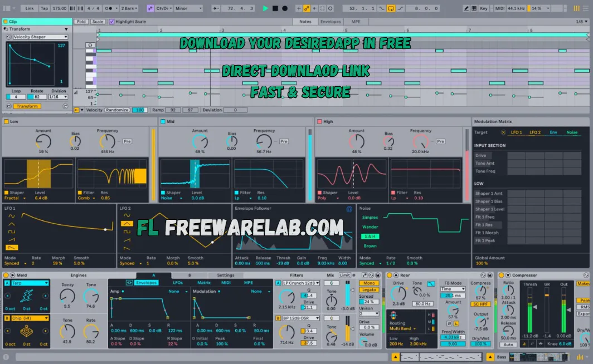Click the tempo field showing 175.00
This screenshot has height=364, width=593.
click(x=60, y=8)
